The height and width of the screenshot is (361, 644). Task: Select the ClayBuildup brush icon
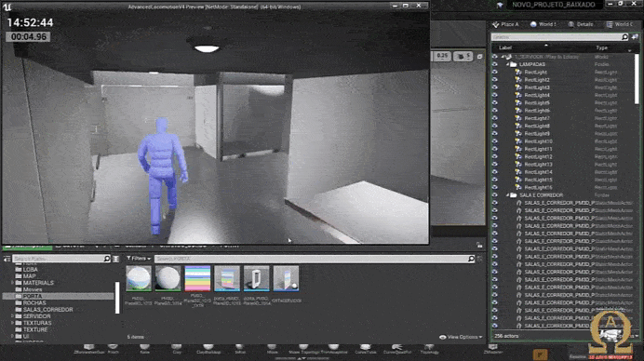click(x=208, y=348)
